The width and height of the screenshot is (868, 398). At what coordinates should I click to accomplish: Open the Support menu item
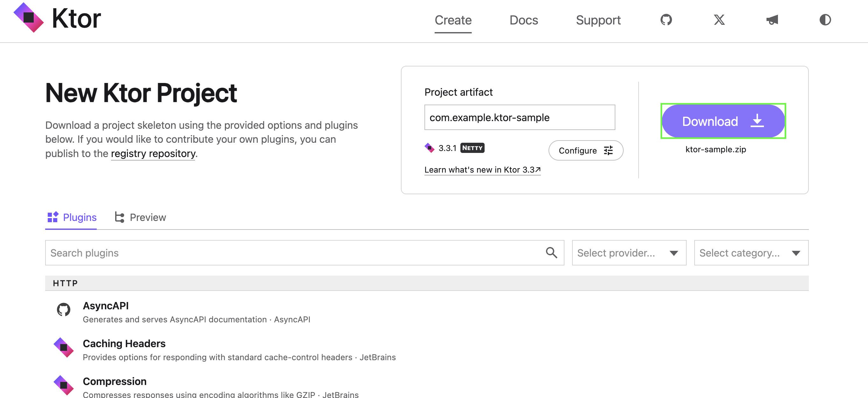(x=598, y=20)
